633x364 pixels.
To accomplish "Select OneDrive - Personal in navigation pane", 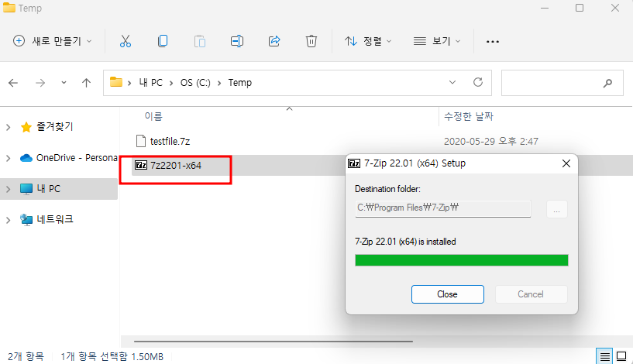I will [77, 158].
